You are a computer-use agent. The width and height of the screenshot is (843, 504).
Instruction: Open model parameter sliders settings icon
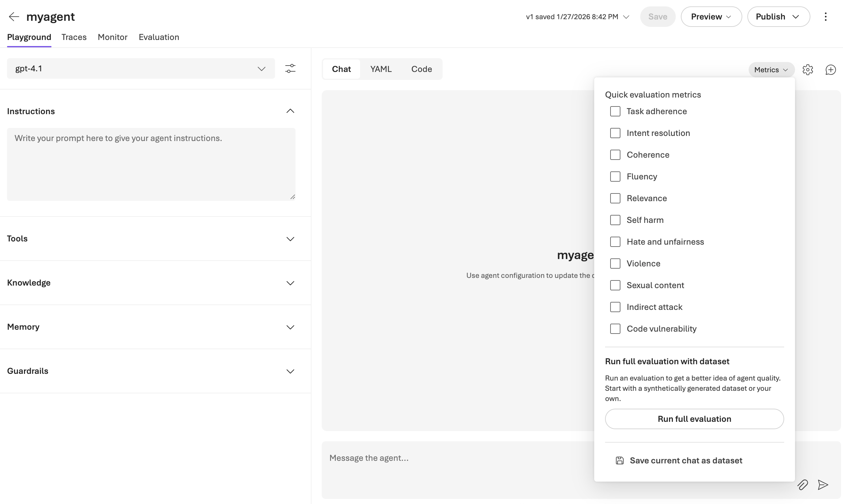coord(290,69)
